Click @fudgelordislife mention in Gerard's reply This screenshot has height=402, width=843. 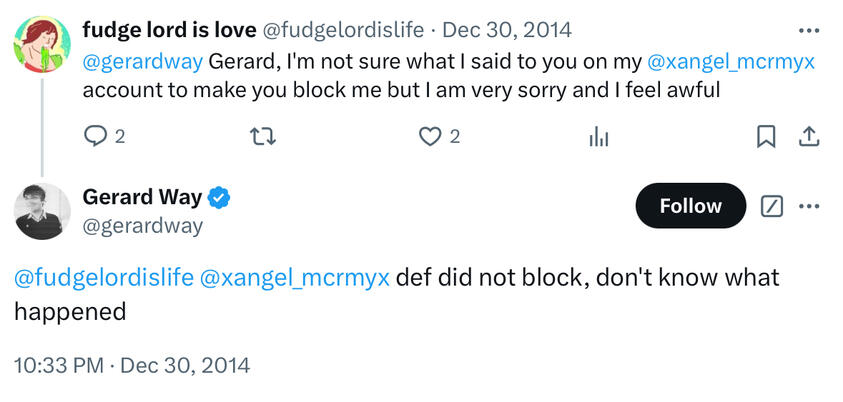(x=103, y=277)
